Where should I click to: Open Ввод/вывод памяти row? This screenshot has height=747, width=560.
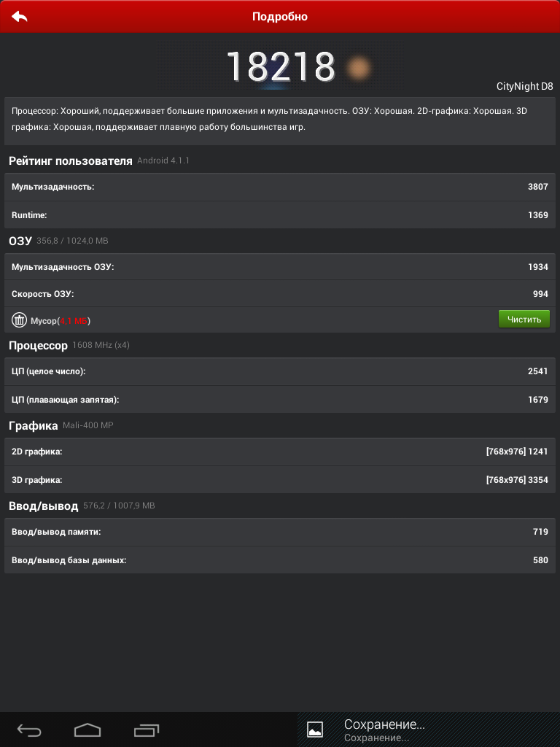pos(280,532)
